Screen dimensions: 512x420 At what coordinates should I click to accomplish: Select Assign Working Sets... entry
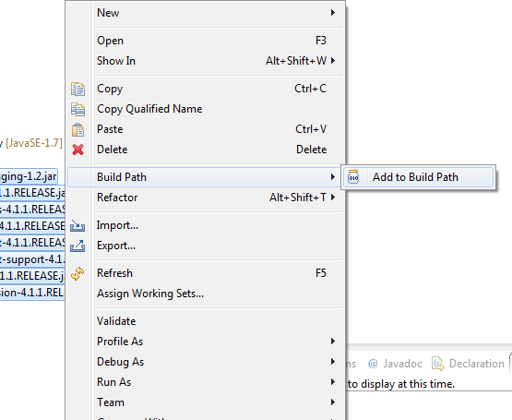click(x=206, y=294)
